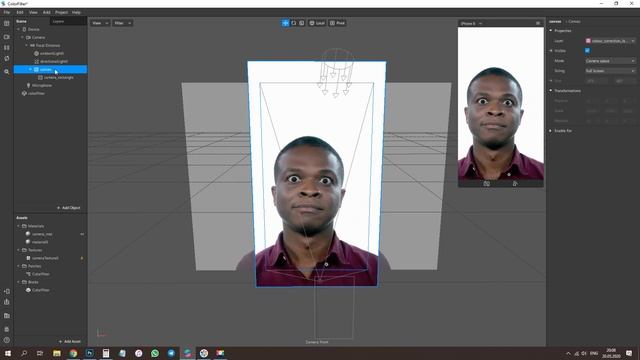The image size is (640, 360).
Task: Open the View menu in menu bar
Action: (x=33, y=12)
